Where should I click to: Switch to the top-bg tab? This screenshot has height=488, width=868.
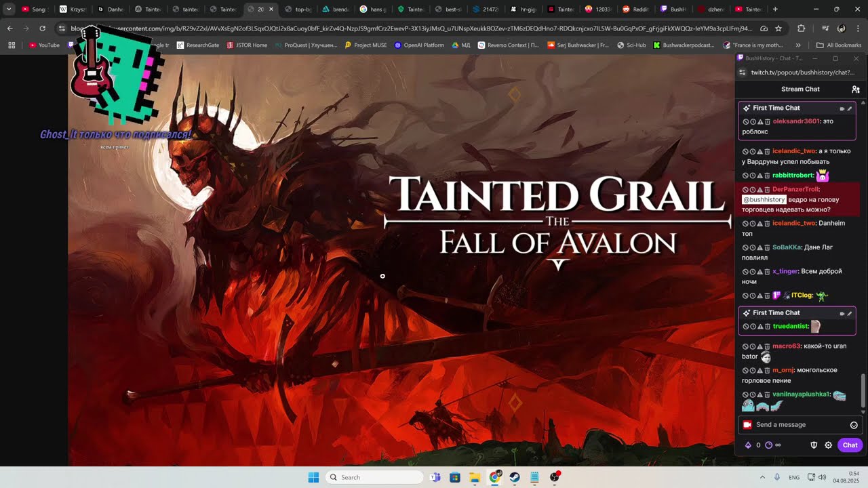(297, 9)
